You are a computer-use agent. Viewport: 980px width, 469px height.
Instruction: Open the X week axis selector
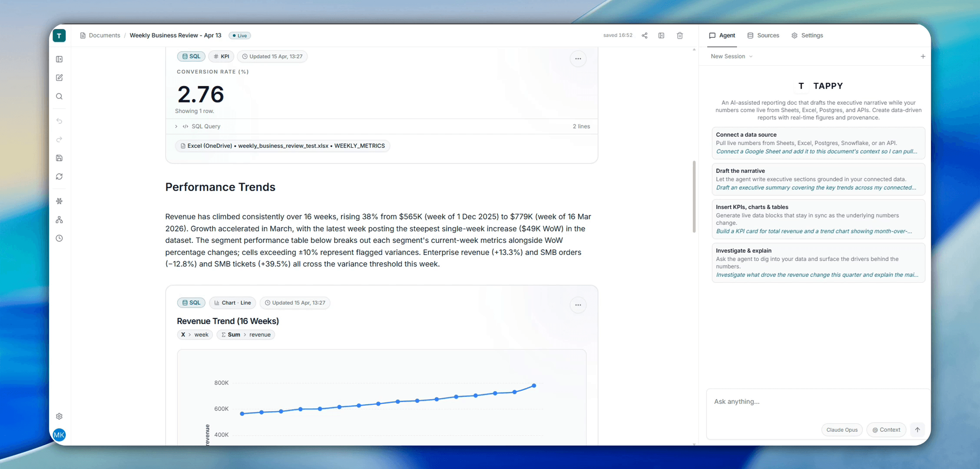[x=195, y=334]
